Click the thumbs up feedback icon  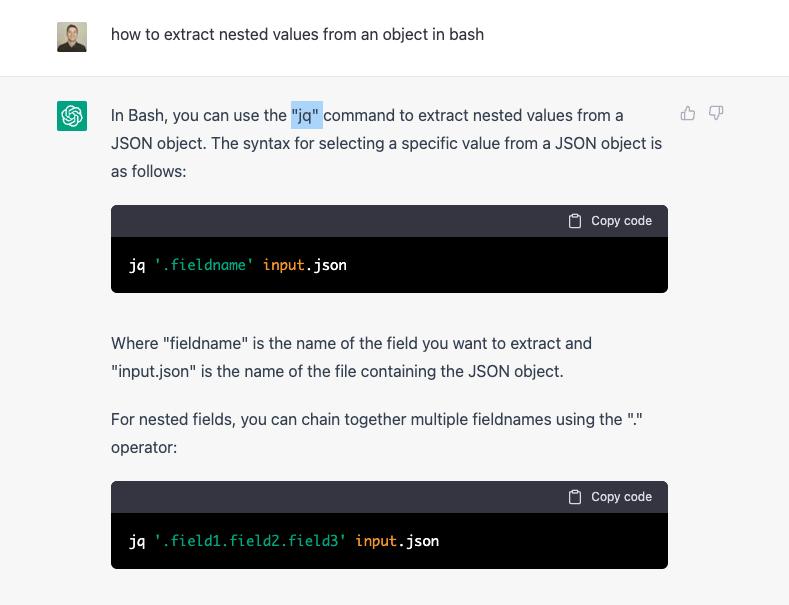coord(688,114)
